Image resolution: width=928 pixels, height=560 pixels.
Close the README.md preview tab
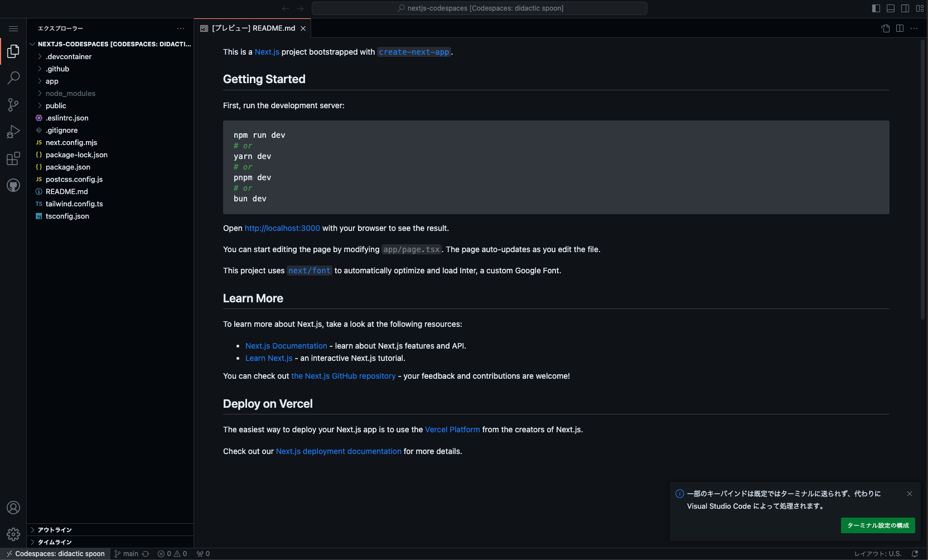click(303, 28)
